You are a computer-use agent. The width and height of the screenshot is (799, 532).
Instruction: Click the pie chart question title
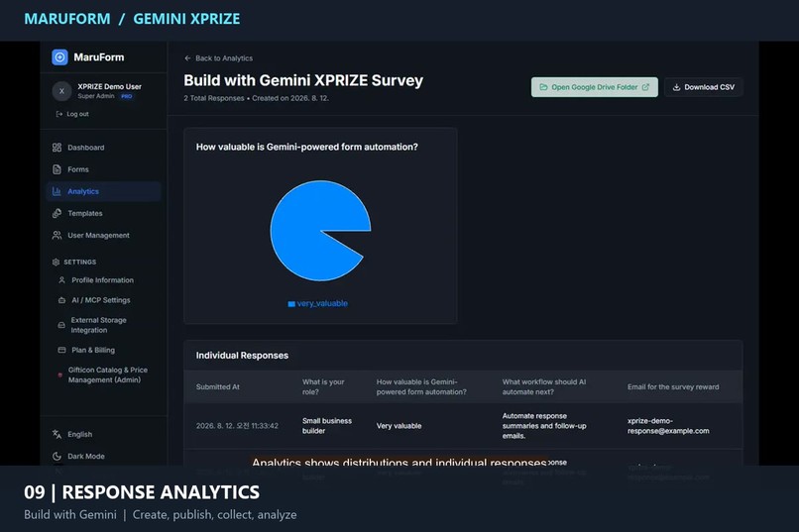pyautogui.click(x=306, y=148)
